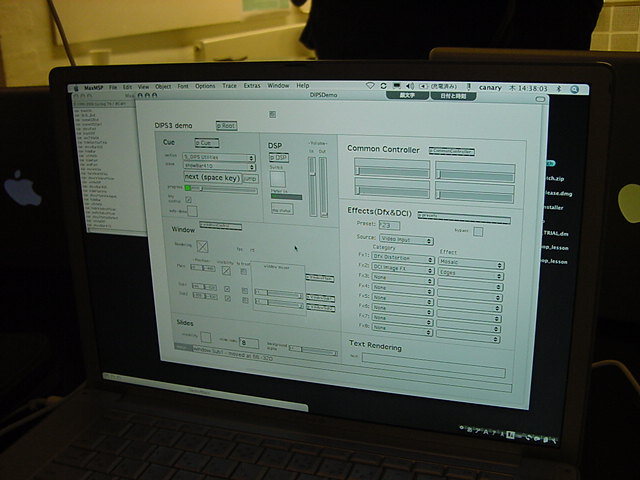This screenshot has height=480, width=640.
Task: Open the Object menu
Action: (163, 87)
